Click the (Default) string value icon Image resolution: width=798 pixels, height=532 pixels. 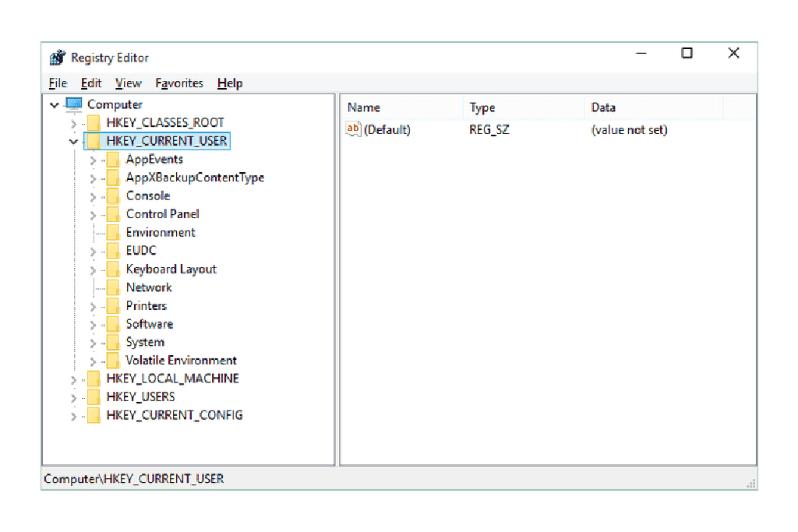coord(353,129)
